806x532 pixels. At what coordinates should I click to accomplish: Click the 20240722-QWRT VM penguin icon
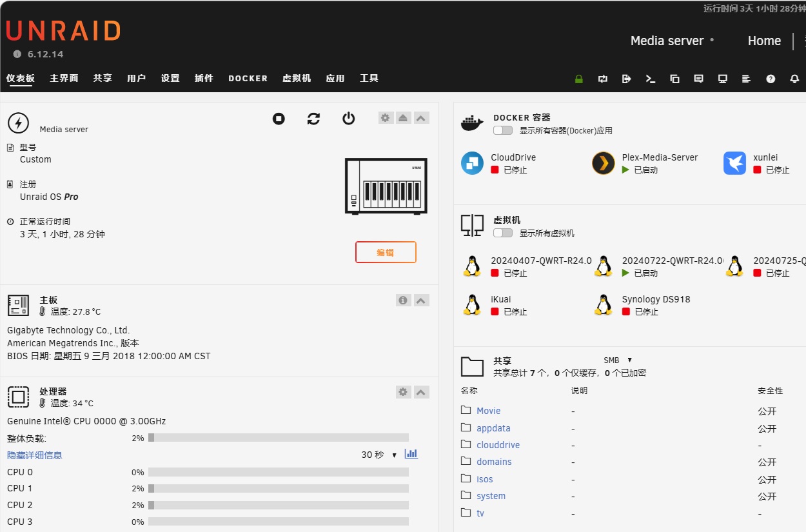(604, 266)
